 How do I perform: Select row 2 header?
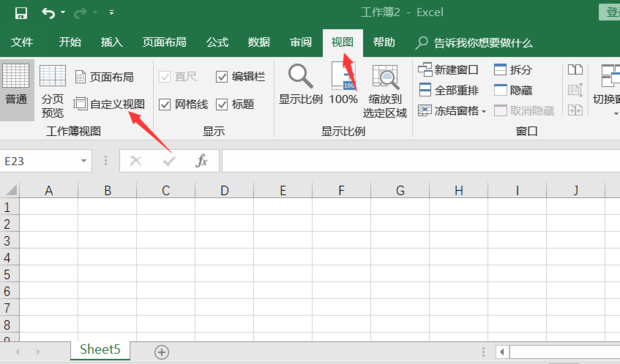point(9,224)
